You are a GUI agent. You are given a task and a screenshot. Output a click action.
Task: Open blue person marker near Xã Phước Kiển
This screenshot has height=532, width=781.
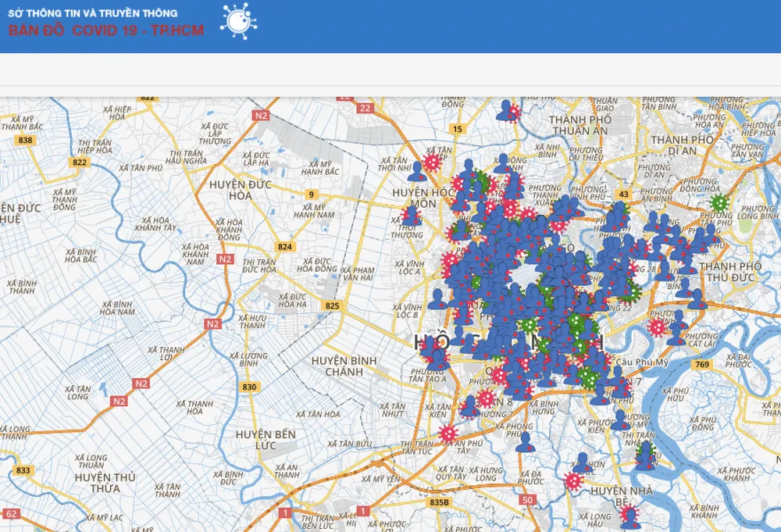point(619,420)
